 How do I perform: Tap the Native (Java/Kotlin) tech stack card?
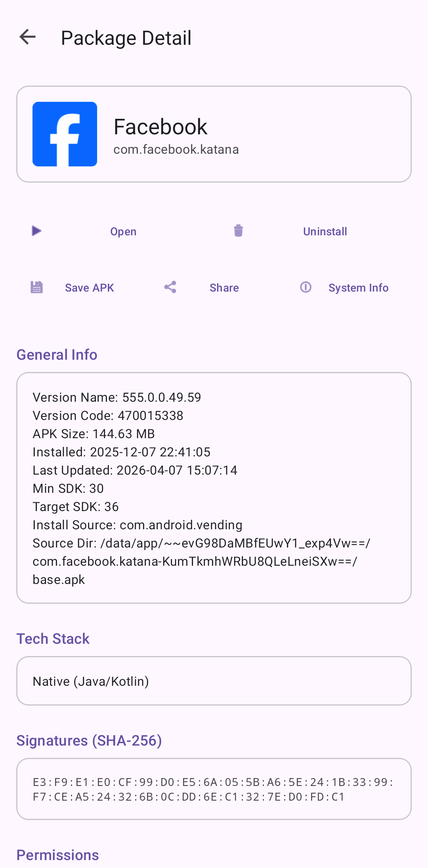coord(214,681)
